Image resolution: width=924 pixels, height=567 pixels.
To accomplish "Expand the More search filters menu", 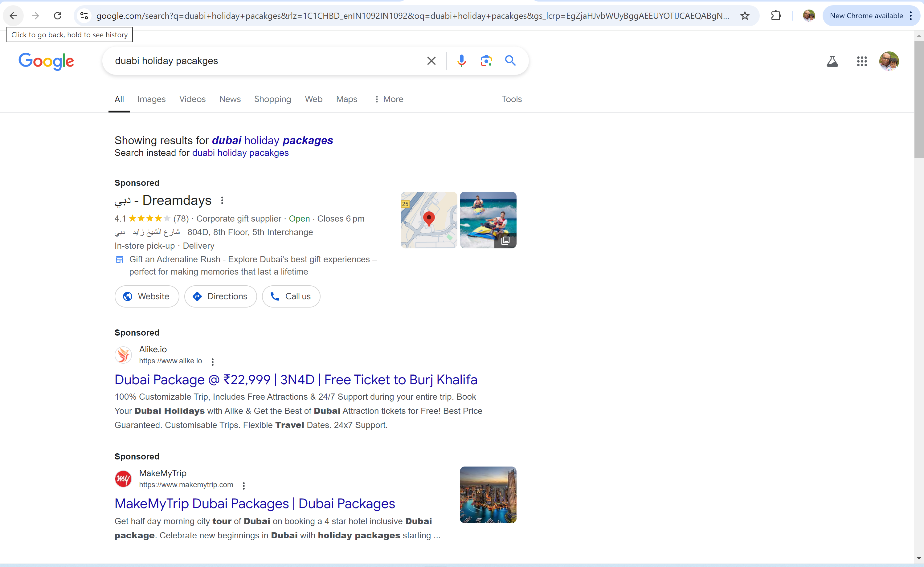I will coord(389,99).
